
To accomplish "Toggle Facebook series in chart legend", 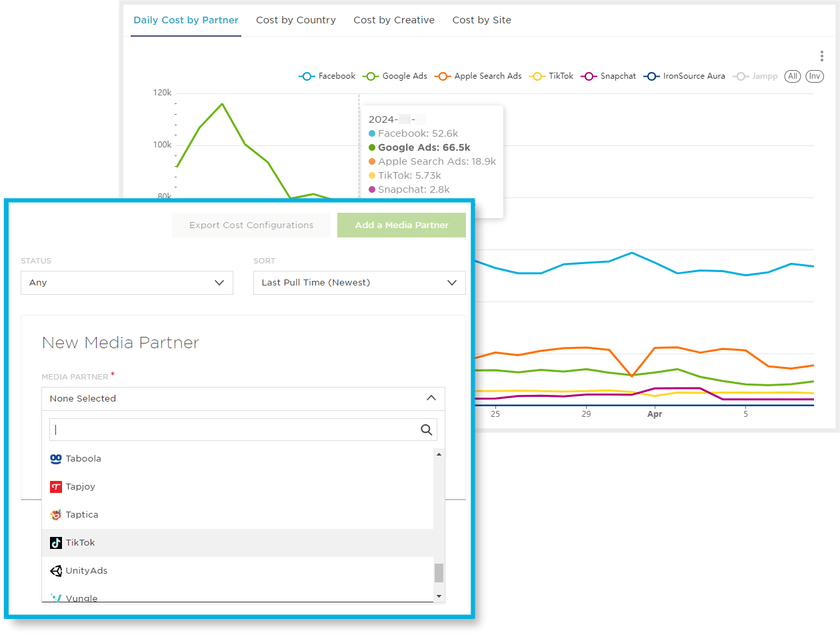I will coord(327,76).
